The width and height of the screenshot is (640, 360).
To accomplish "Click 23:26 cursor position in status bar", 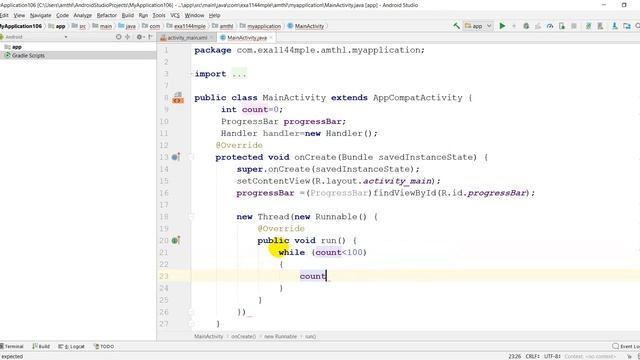I will (515, 356).
